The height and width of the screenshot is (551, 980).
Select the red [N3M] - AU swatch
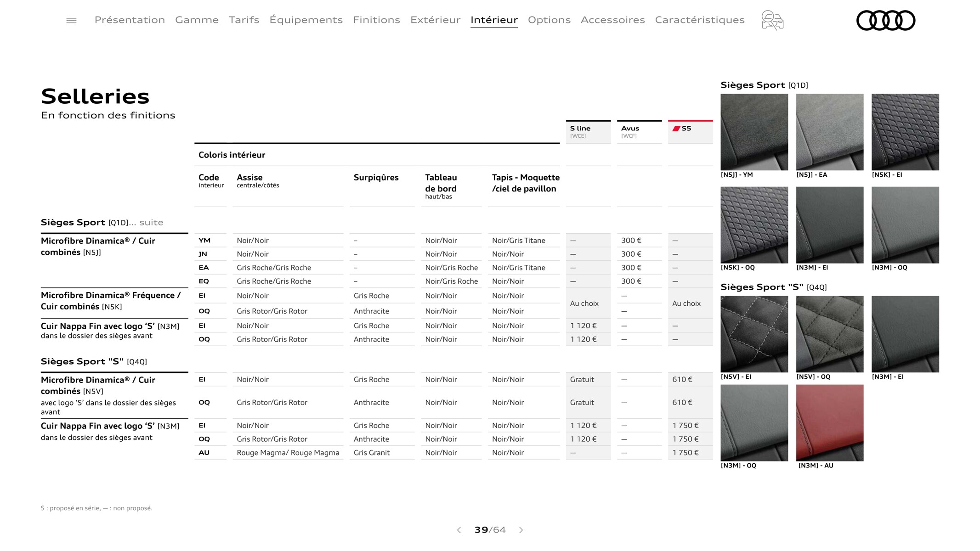coord(829,422)
